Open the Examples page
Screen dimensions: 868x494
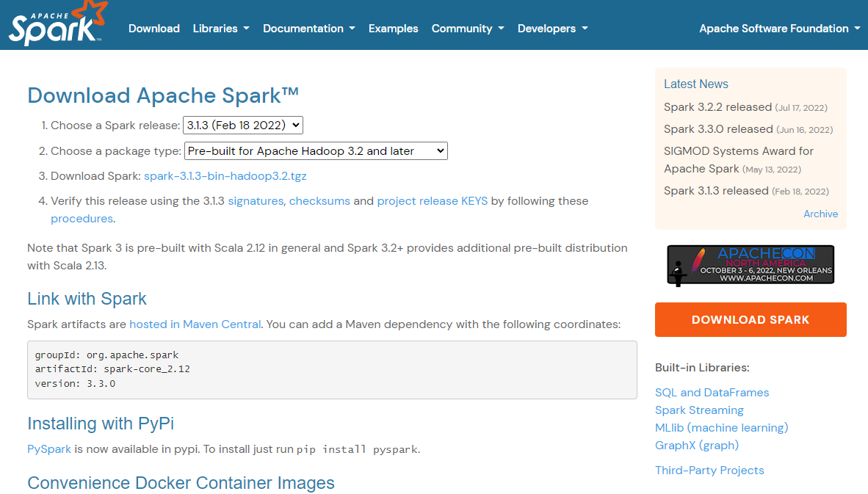pos(393,28)
